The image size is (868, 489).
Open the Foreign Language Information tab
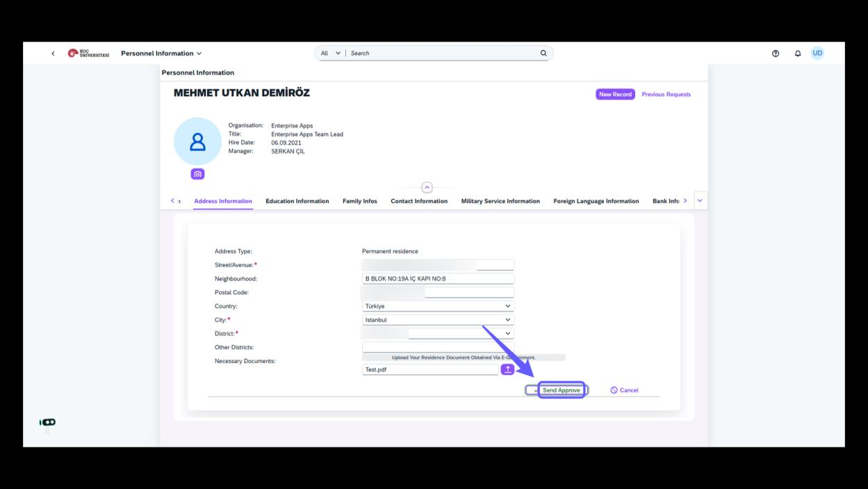pos(596,201)
